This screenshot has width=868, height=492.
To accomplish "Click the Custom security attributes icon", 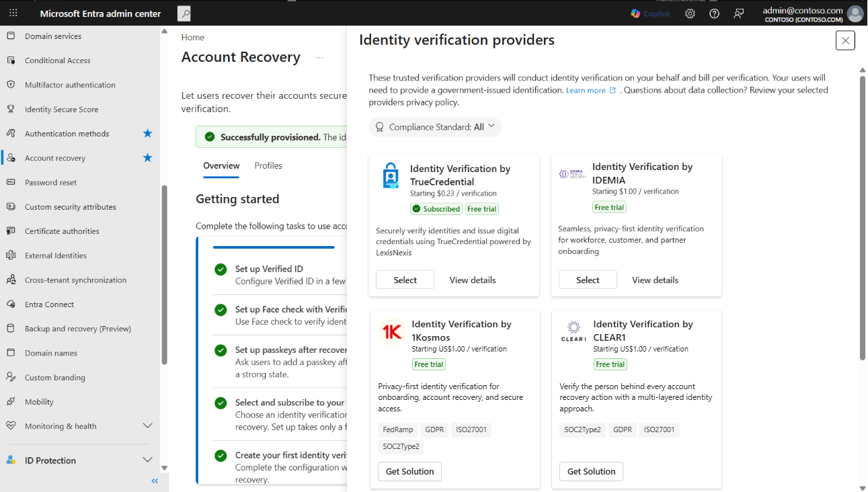I will point(11,207).
